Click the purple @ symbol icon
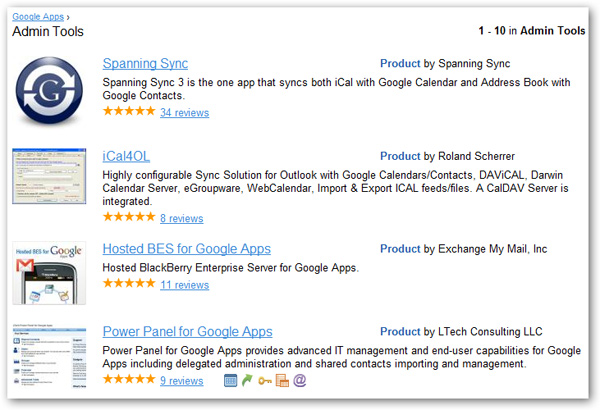The height and width of the screenshot is (410, 600). pyautogui.click(x=300, y=380)
